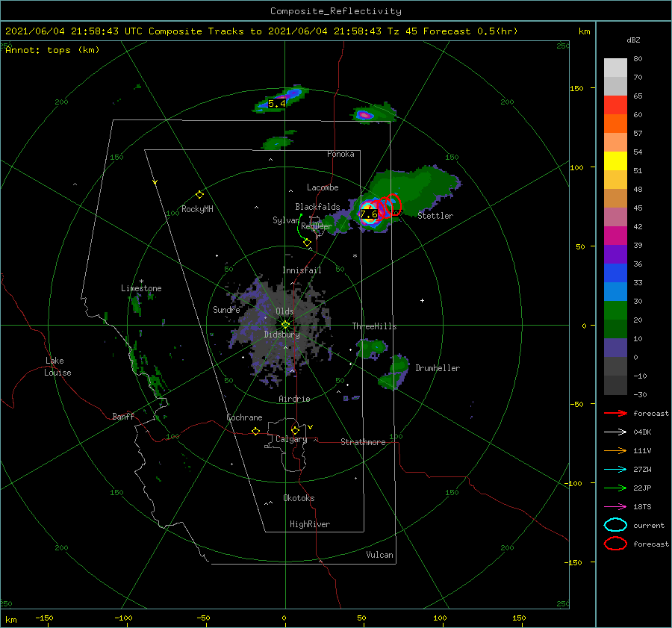Click the white 04DK arrow legend icon
The image size is (672, 628).
[615, 432]
